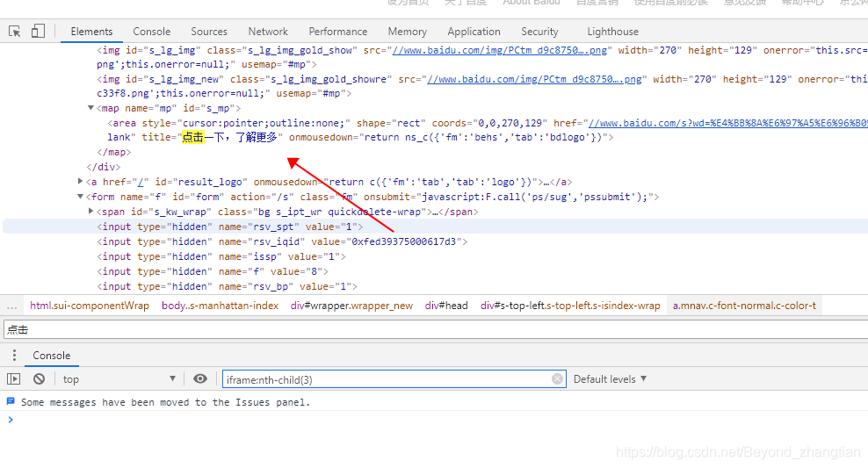The image size is (868, 468).
Task: Open the s_lg_img_new image src link
Action: tap(534, 79)
